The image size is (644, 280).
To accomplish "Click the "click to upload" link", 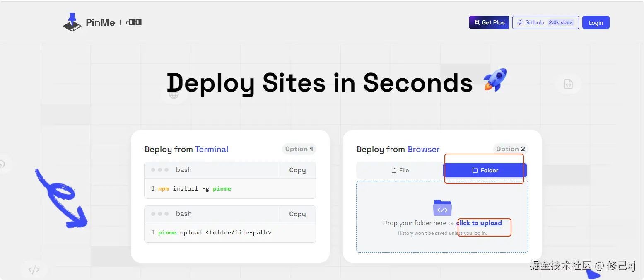I will tap(479, 223).
